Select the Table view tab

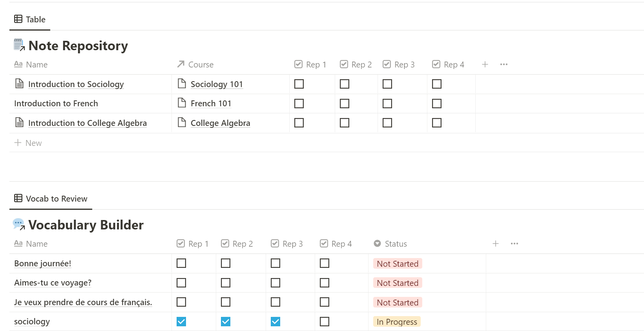coord(30,19)
